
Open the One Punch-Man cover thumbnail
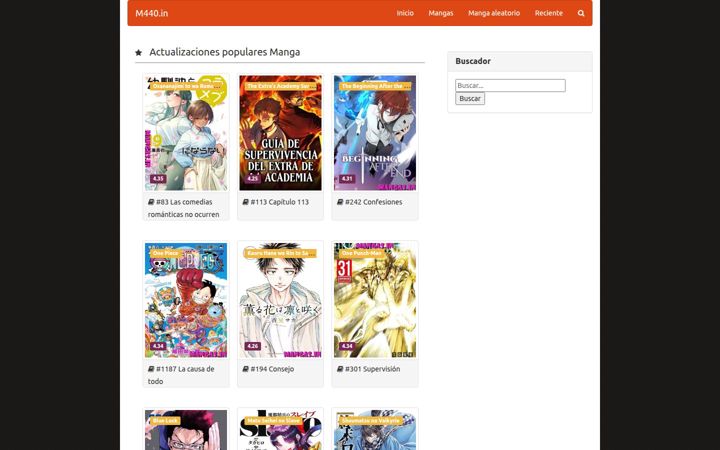point(375,300)
